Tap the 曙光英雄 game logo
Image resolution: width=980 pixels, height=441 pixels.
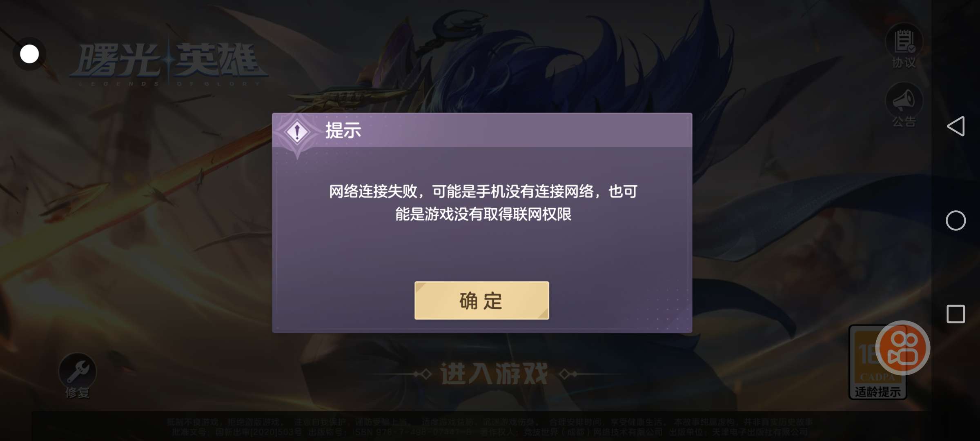[x=169, y=63]
